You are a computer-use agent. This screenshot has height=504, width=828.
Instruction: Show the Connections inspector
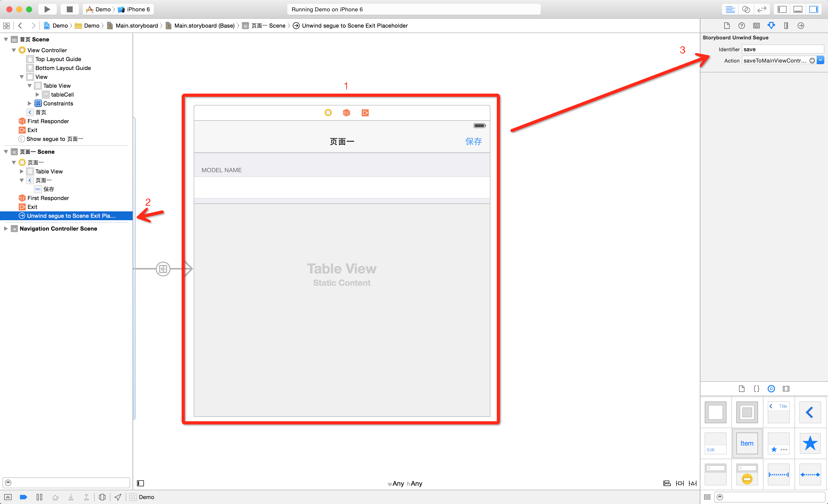pos(801,26)
